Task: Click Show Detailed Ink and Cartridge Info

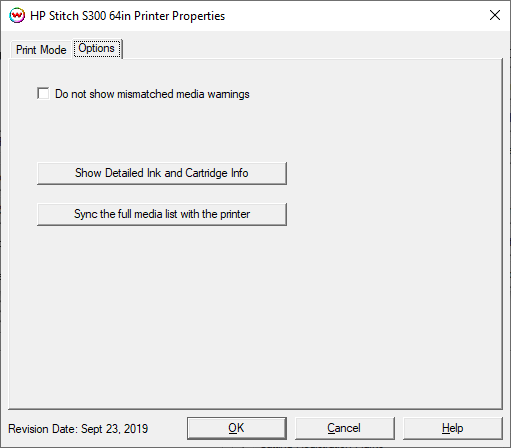Action: (x=162, y=173)
